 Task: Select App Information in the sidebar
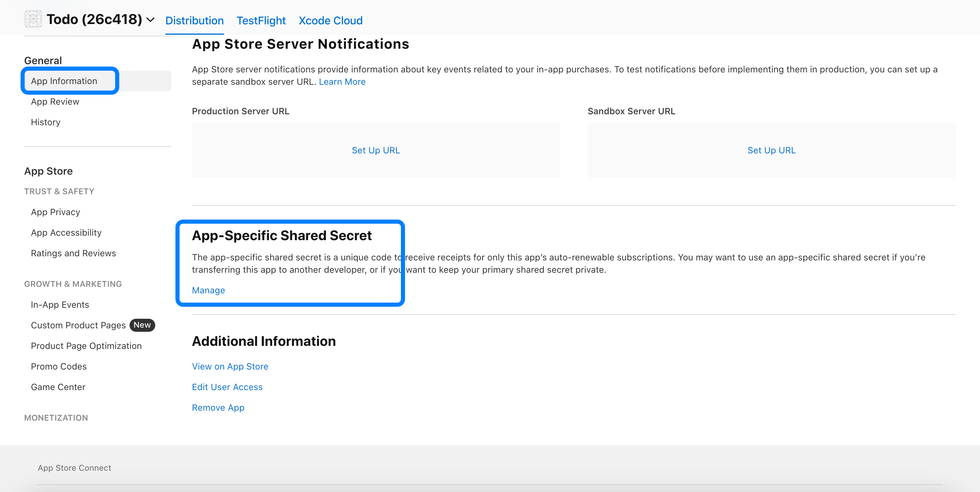(64, 81)
